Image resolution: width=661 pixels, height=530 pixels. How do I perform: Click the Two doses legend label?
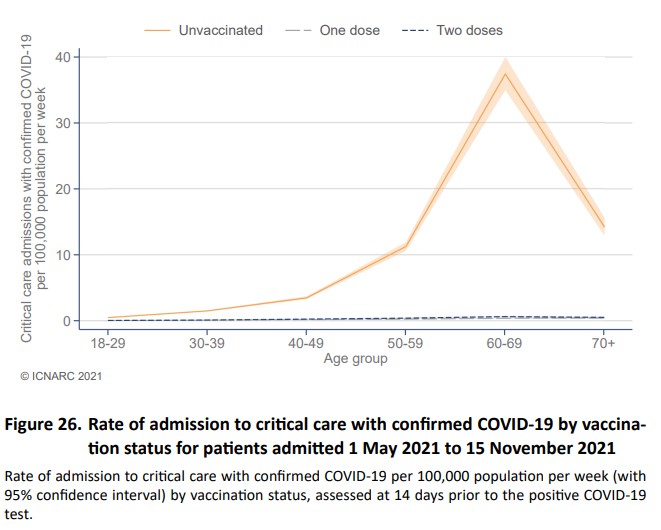(x=470, y=31)
